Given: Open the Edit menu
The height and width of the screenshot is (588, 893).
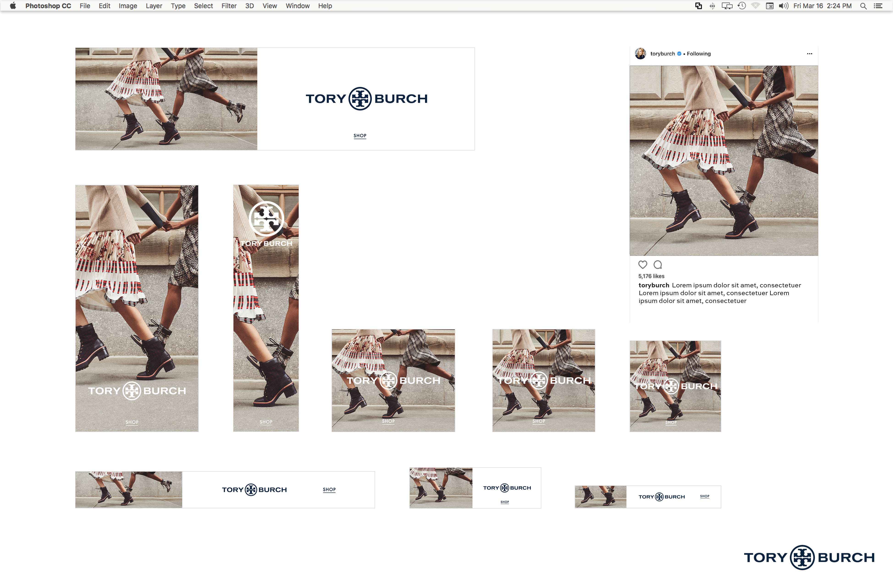Looking at the screenshot, I should (104, 6).
